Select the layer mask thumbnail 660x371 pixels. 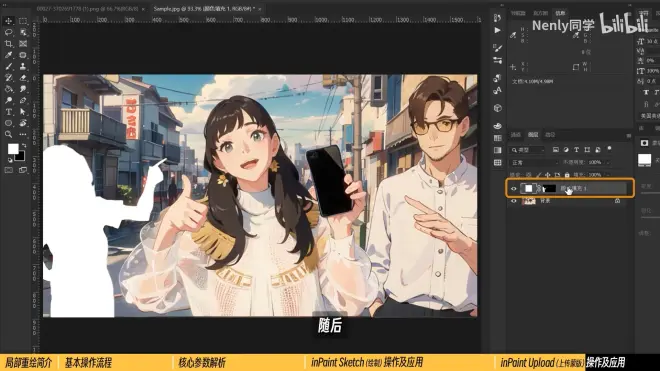550,189
